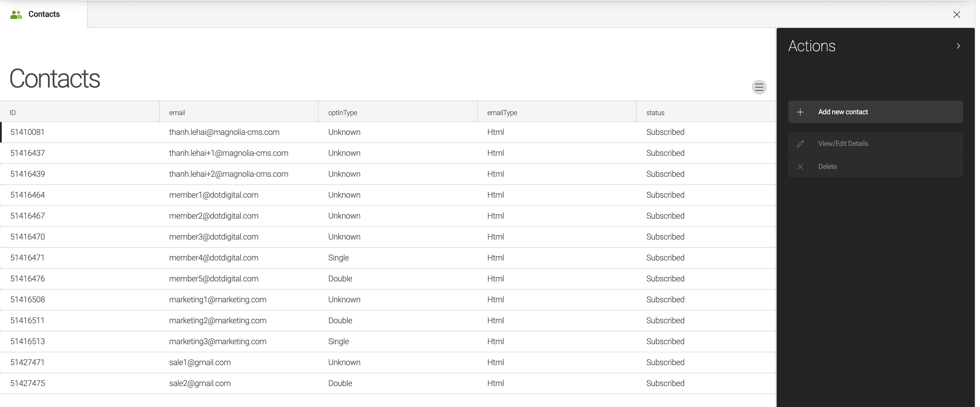Click the hamburger menu icon
This screenshot has width=980, height=407.
click(x=759, y=87)
